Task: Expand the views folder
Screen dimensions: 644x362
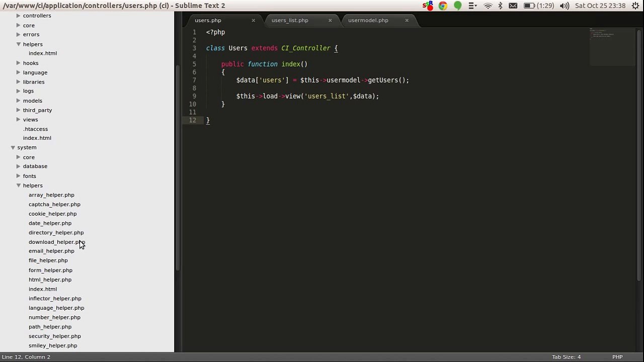Action: pyautogui.click(x=18, y=120)
